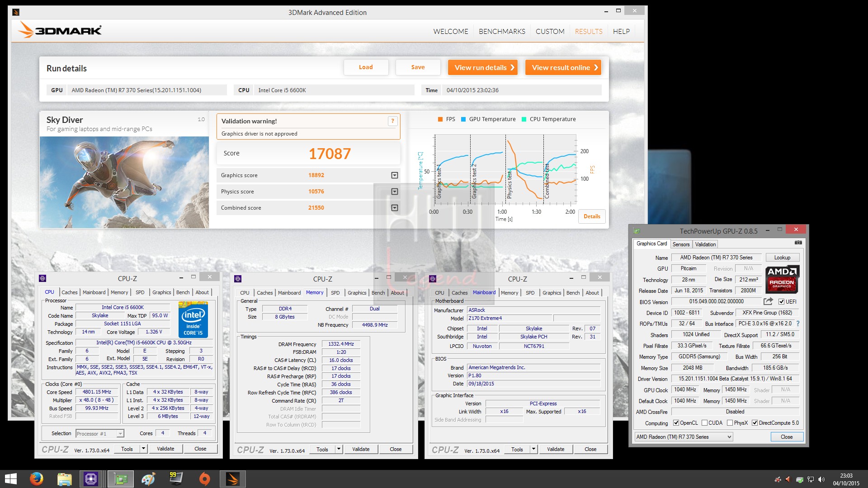868x488 pixels.
Task: Click the Lookup button in GPU-Z
Action: pos(782,258)
